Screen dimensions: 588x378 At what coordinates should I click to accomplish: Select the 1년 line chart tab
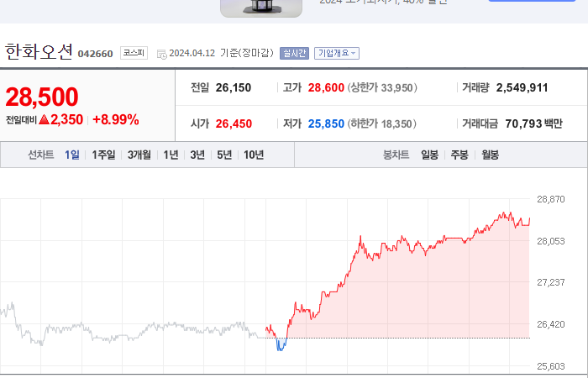pyautogui.click(x=171, y=155)
